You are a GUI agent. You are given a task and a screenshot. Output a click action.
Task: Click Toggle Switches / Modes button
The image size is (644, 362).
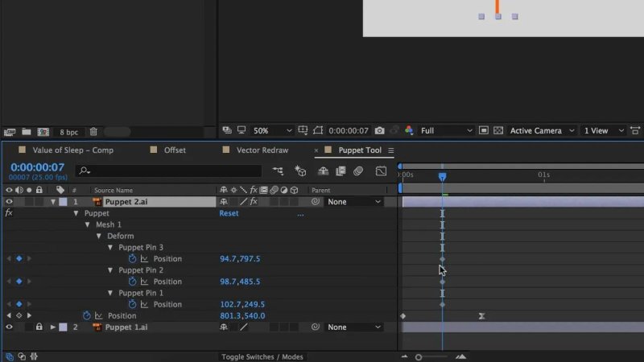coord(262,356)
